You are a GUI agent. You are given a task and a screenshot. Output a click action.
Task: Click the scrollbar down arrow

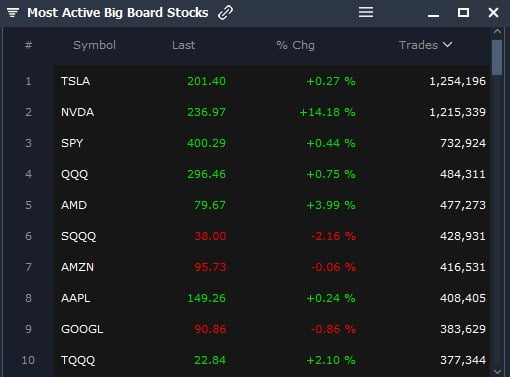click(497, 371)
